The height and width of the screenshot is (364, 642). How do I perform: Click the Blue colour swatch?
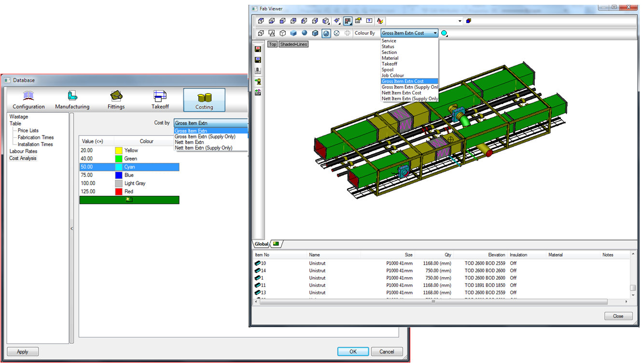[119, 175]
